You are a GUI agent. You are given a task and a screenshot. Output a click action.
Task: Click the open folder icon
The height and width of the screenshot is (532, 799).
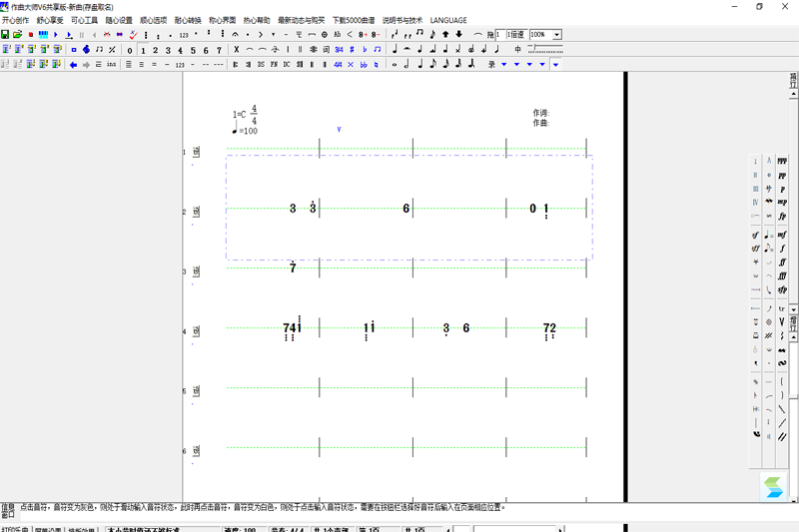[18, 35]
